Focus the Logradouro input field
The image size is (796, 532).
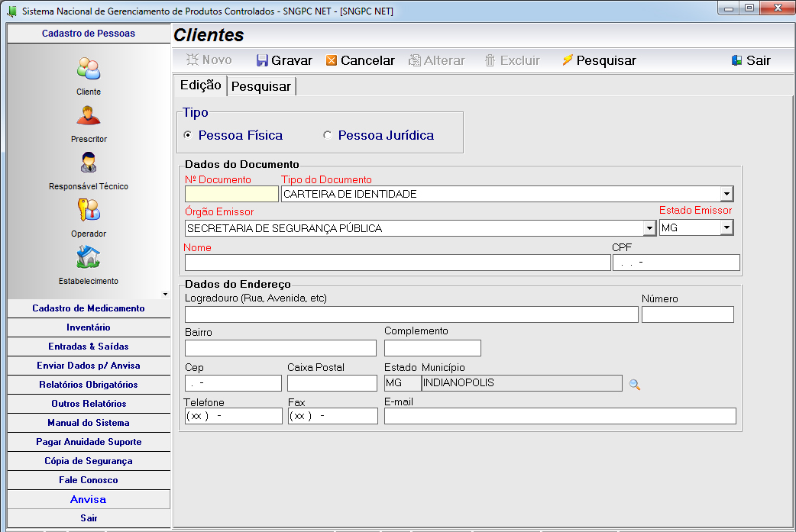[411, 314]
